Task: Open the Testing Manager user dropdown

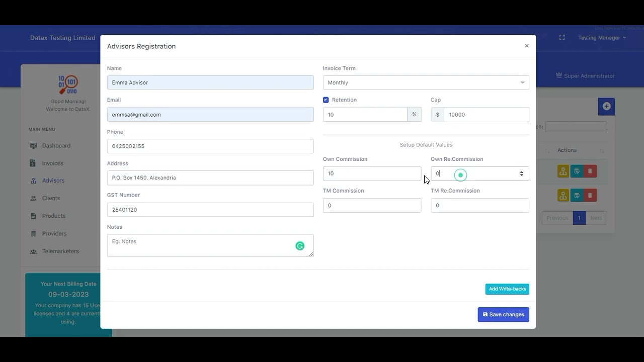Action: coord(602,38)
